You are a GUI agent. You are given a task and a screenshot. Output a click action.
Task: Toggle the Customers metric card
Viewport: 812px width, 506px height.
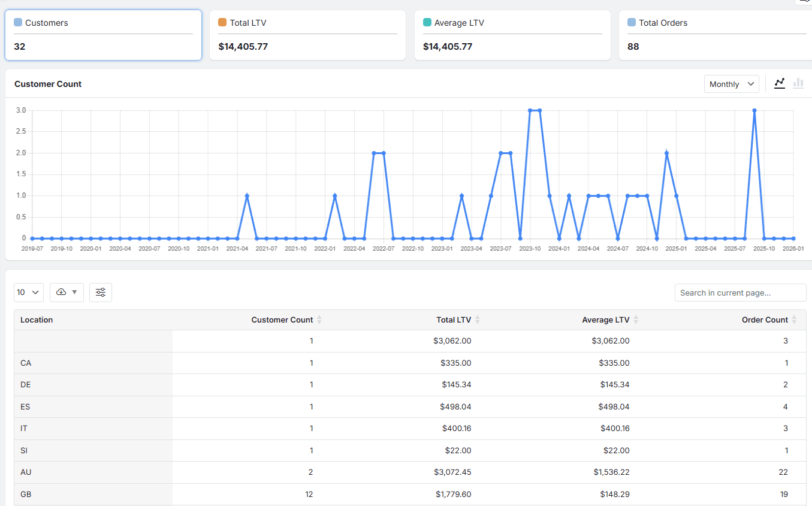pyautogui.click(x=103, y=34)
